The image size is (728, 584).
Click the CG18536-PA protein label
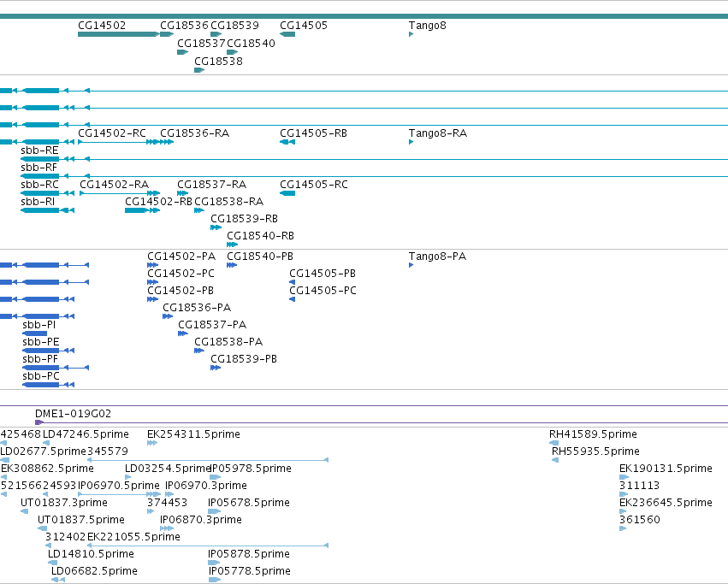(197, 308)
